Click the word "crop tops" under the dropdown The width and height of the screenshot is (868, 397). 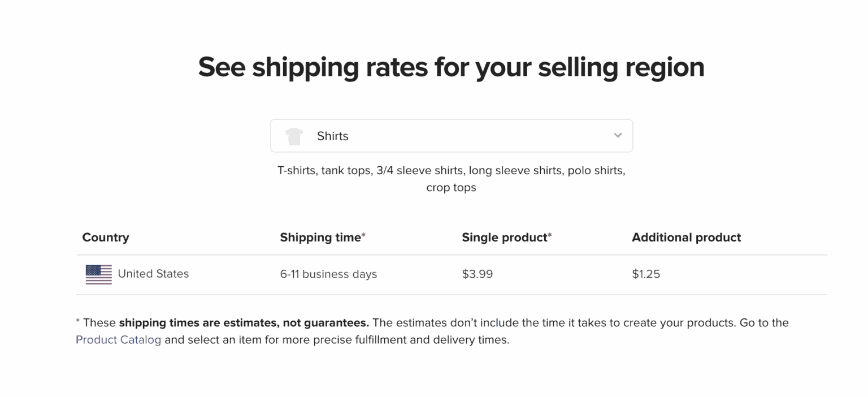pos(451,188)
